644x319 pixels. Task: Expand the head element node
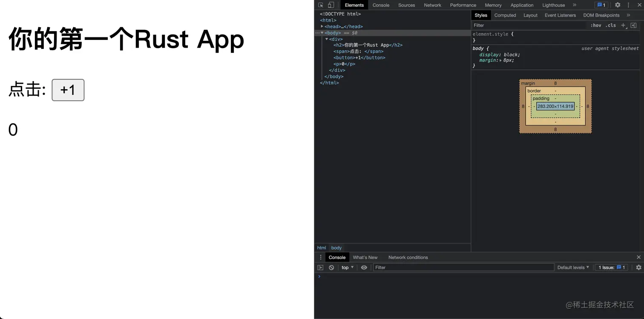(322, 26)
